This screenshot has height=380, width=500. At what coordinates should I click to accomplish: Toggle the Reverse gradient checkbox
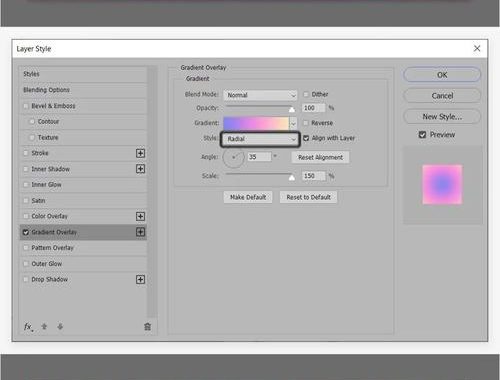pos(306,123)
